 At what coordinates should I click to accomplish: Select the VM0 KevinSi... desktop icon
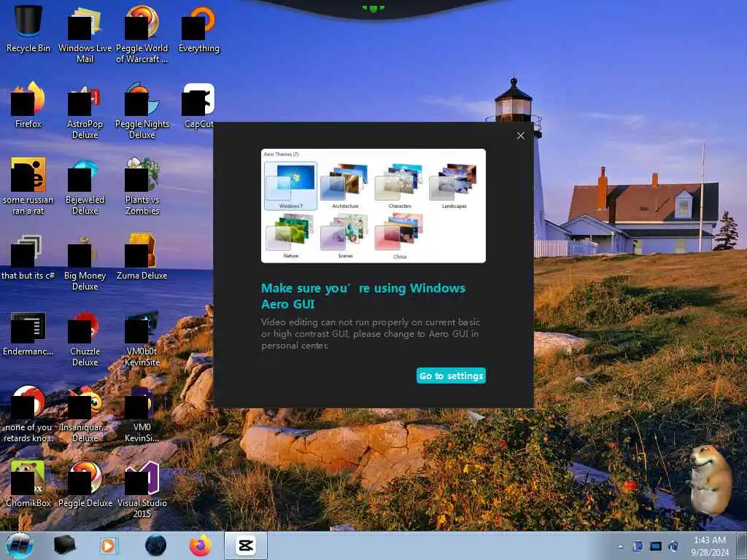click(142, 414)
